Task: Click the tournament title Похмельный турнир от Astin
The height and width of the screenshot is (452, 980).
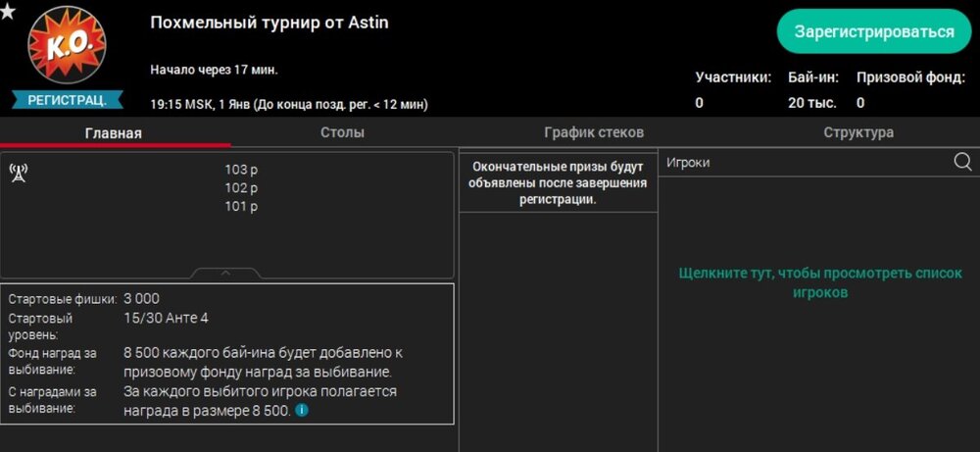Action: (x=269, y=22)
